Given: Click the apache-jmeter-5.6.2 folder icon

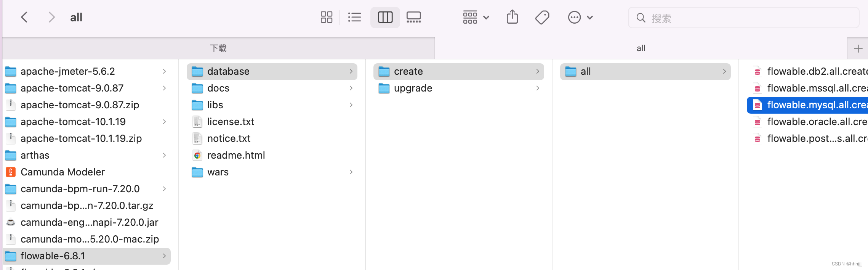Looking at the screenshot, I should (x=11, y=71).
